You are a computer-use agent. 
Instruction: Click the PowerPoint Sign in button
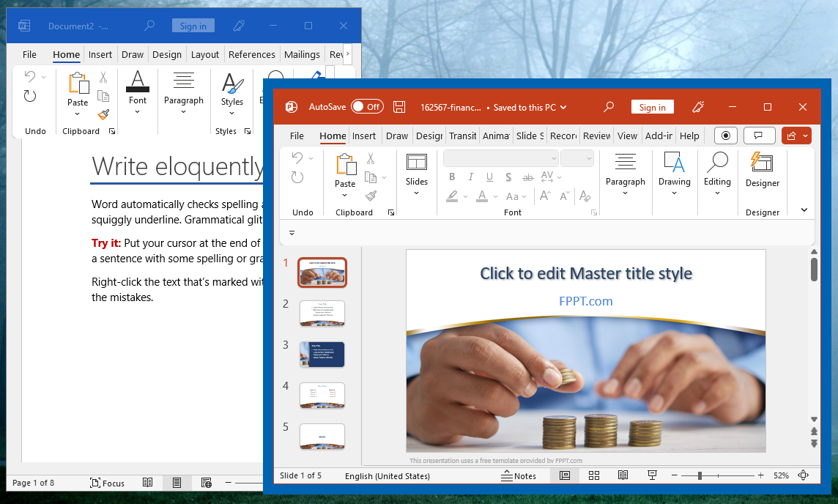point(652,107)
